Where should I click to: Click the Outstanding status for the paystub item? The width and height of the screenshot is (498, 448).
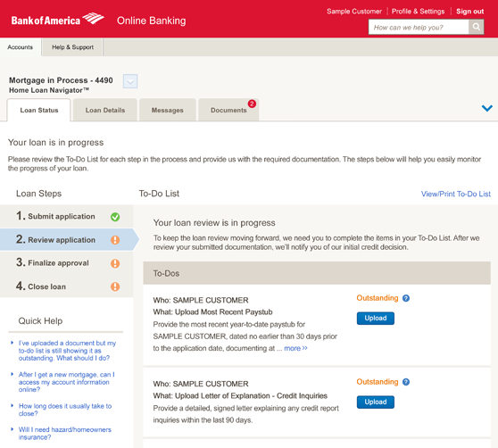[x=377, y=298]
